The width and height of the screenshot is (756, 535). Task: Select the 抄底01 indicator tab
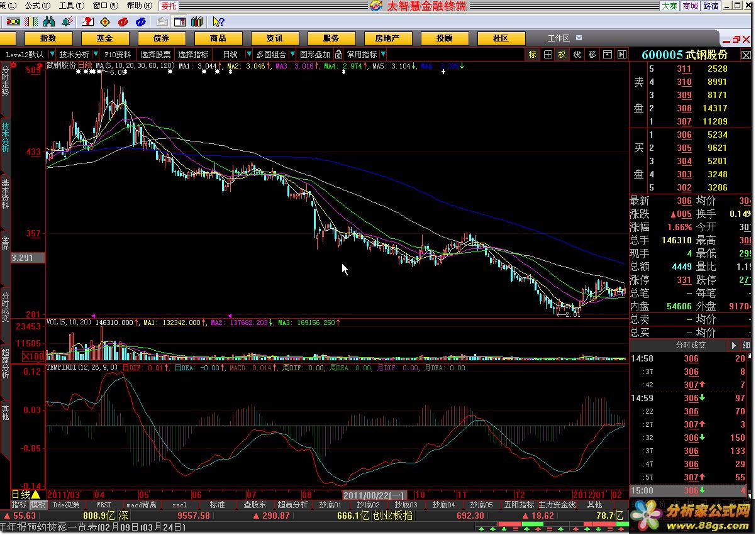(x=330, y=505)
